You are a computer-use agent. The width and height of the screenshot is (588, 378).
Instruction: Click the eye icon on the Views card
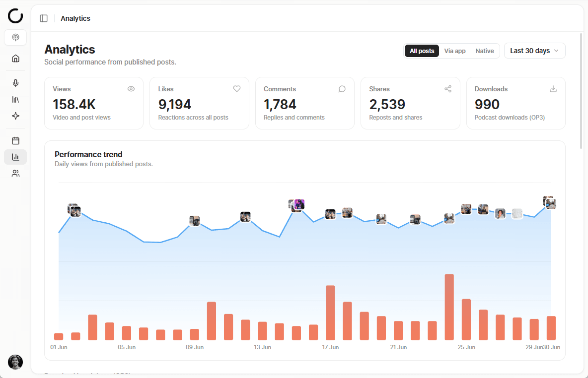point(131,89)
